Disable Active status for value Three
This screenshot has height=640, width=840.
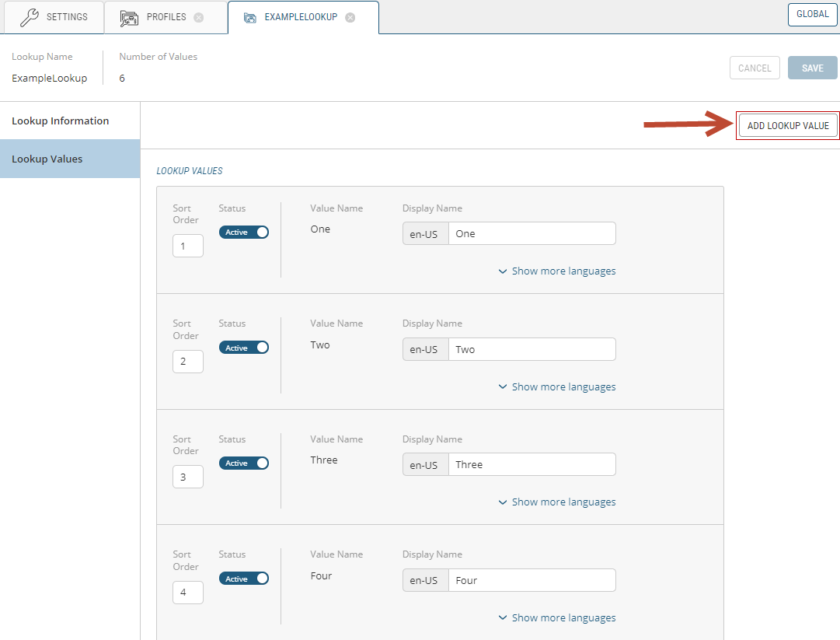[x=244, y=463]
